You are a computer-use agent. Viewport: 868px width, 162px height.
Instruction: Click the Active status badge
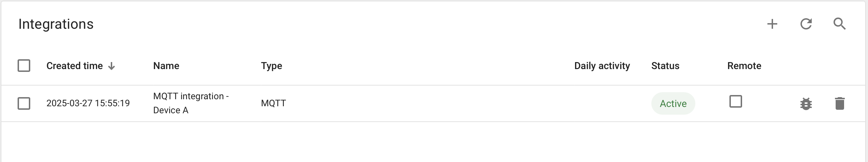(x=673, y=103)
